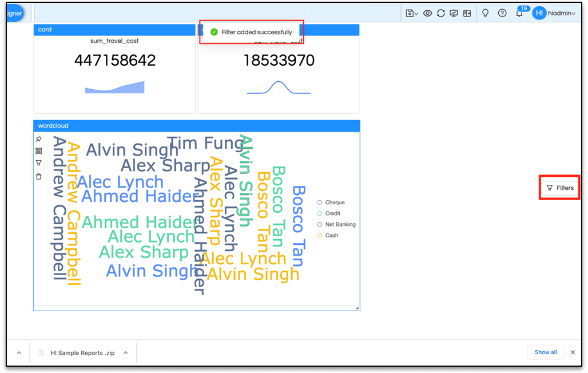Click the blue Ahmed Haider word

coord(139,196)
